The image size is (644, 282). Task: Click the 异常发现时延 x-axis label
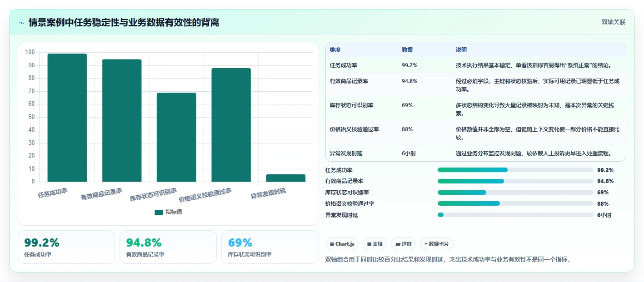pyautogui.click(x=268, y=194)
